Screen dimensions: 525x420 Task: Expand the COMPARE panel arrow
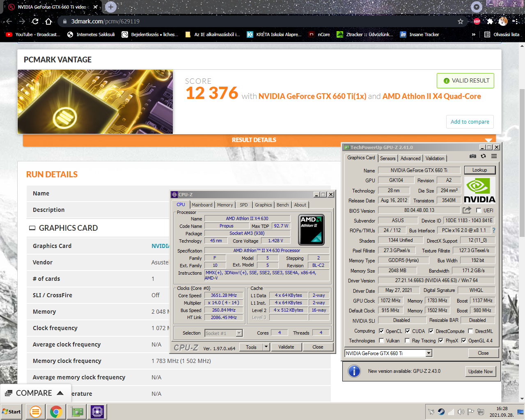click(60, 393)
